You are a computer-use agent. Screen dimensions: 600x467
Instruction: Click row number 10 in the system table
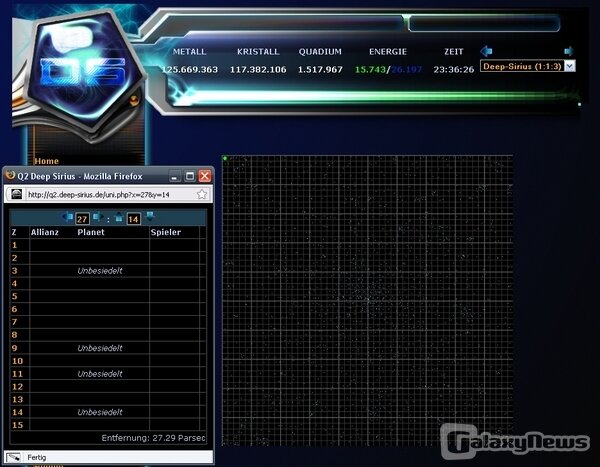coord(17,361)
